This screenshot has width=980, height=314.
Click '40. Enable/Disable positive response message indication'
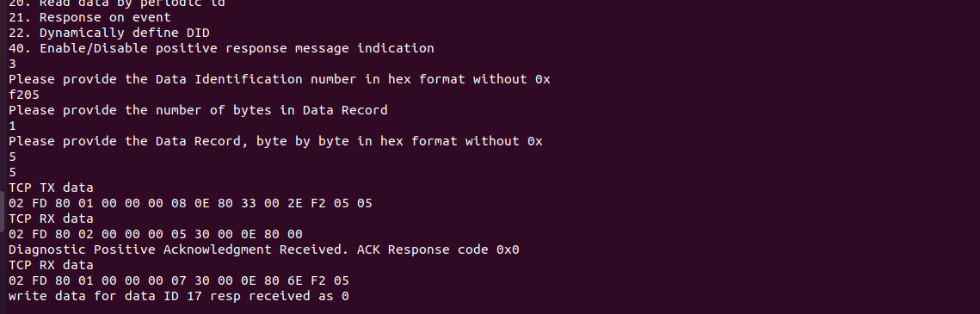221,48
